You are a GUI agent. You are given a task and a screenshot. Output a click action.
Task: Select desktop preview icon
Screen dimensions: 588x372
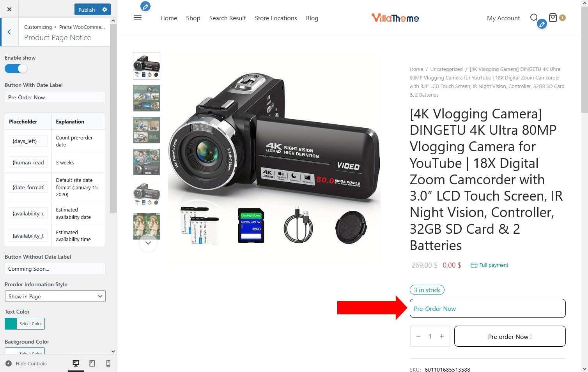point(76,363)
